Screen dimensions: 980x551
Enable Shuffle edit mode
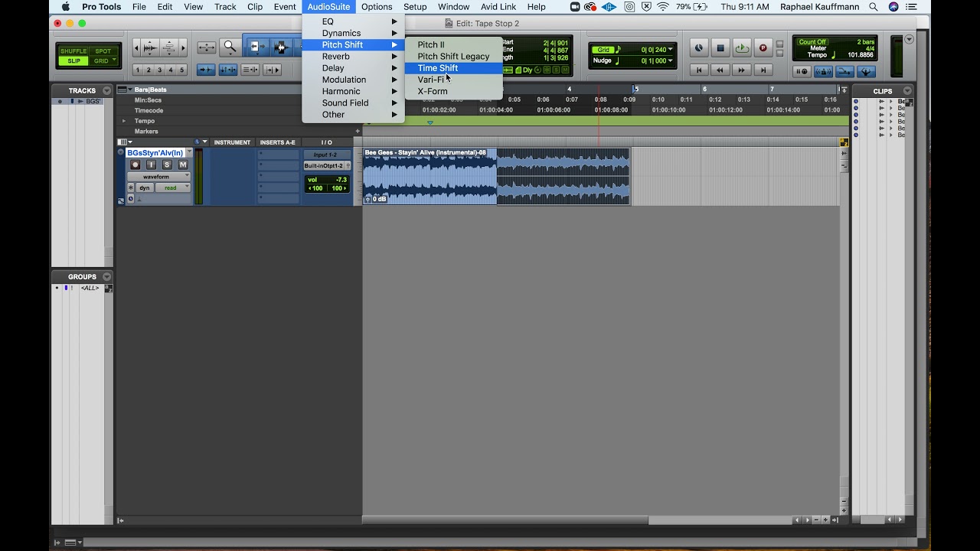click(73, 51)
